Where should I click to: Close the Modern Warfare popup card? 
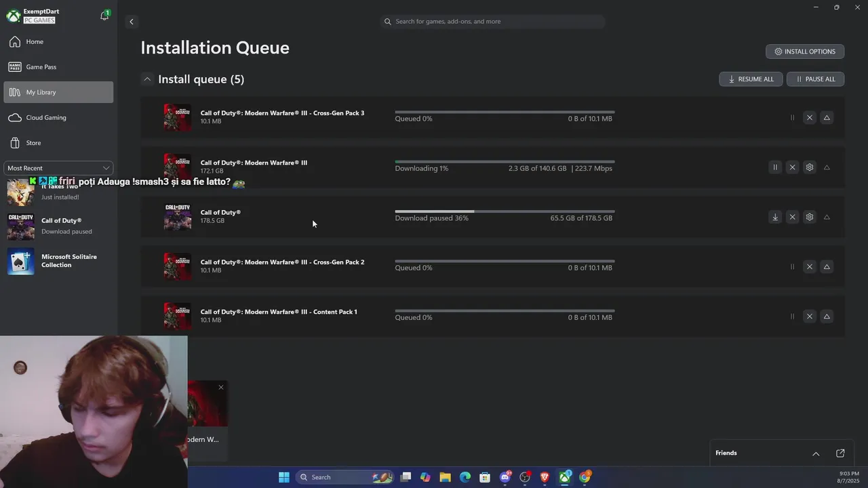pyautogui.click(x=220, y=387)
